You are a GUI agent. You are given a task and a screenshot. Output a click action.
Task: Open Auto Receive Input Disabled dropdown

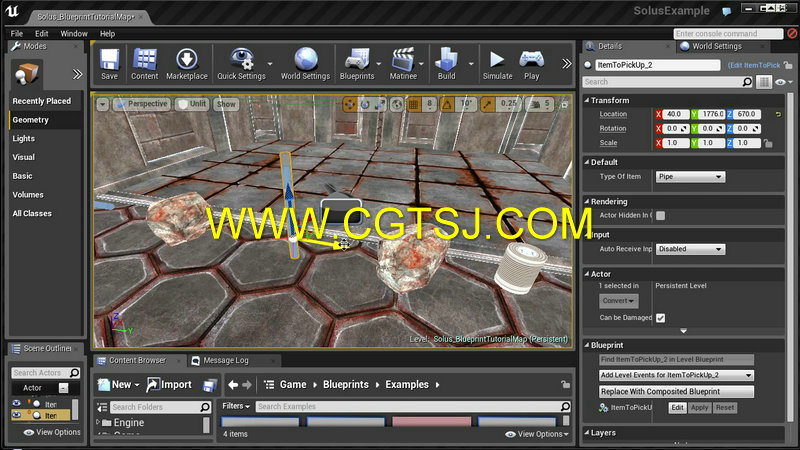[x=690, y=249]
